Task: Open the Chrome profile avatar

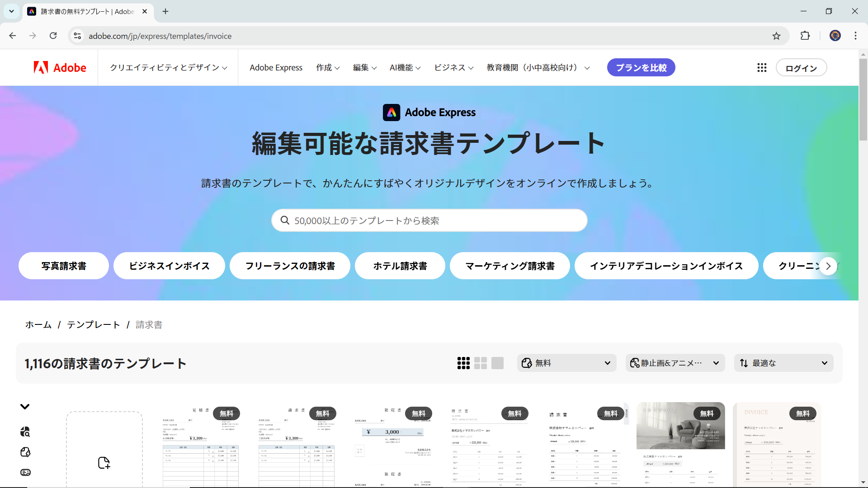Action: (835, 36)
